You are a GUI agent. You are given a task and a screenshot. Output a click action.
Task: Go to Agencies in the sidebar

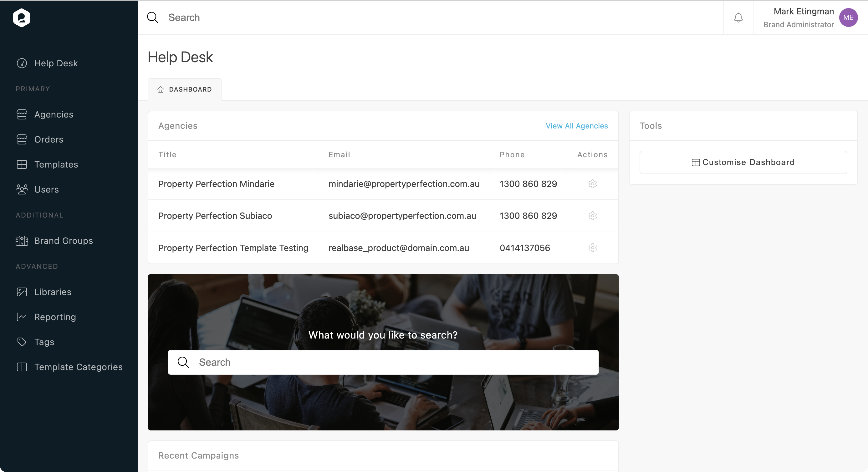pyautogui.click(x=54, y=114)
